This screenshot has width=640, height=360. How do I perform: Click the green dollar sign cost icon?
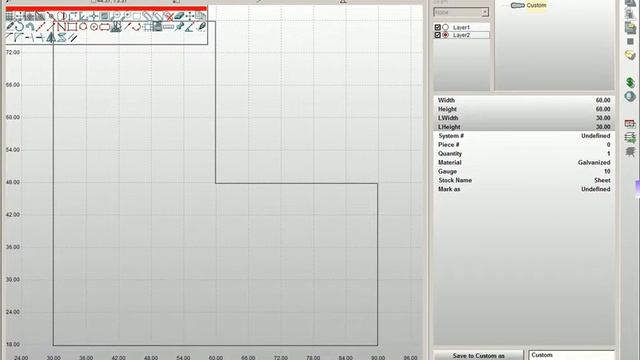[x=630, y=82]
